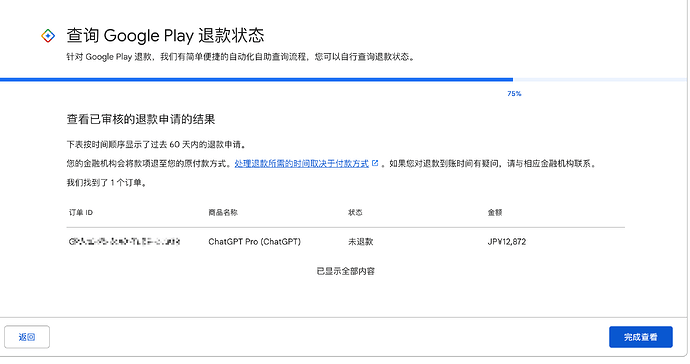Click the 查看已审核的退款申请的结果 subheading

click(x=141, y=119)
